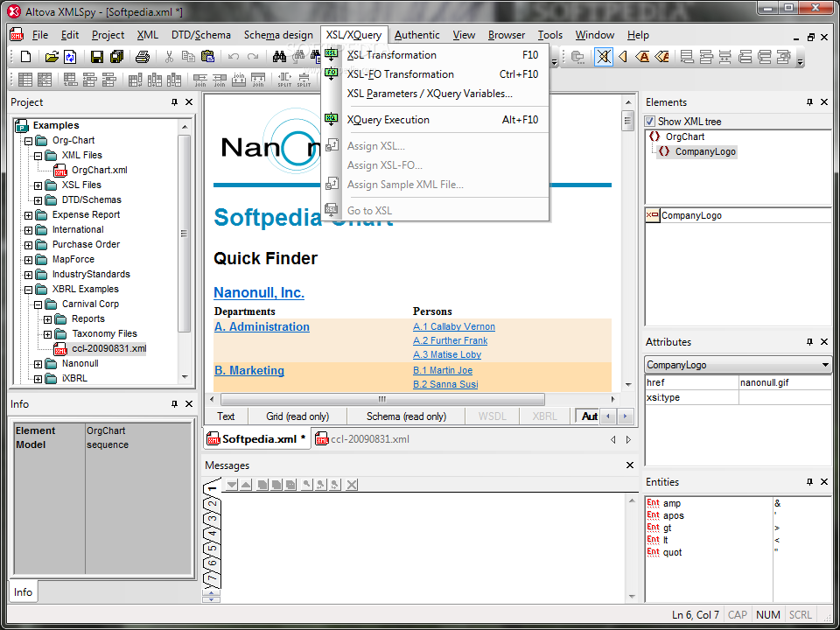Click the Next message down-triangle icon in Messages
Image resolution: width=840 pixels, height=630 pixels.
(231, 485)
